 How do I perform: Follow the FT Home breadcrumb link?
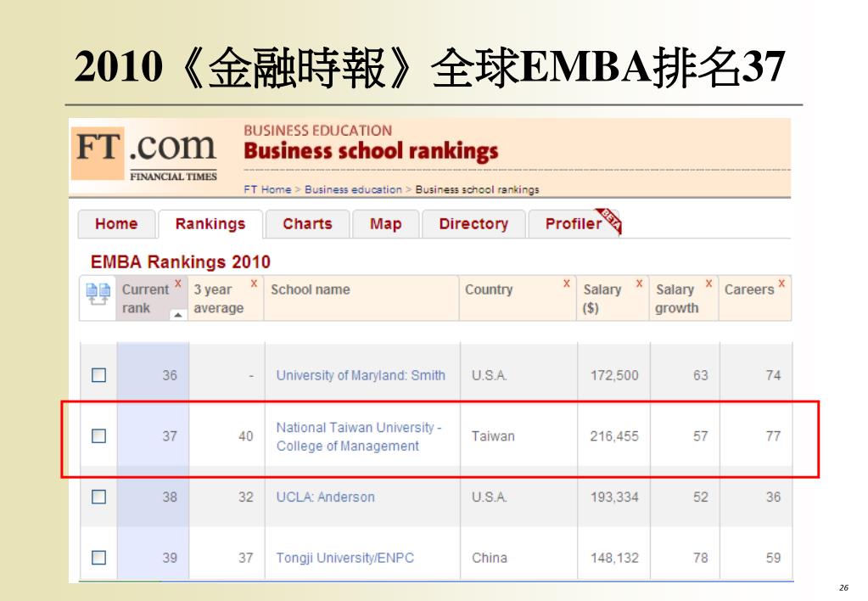[268, 189]
